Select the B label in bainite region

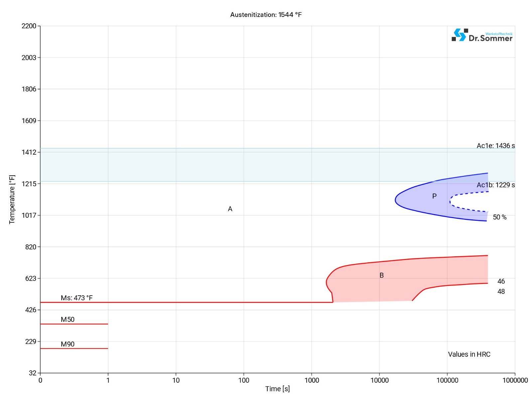pos(382,275)
